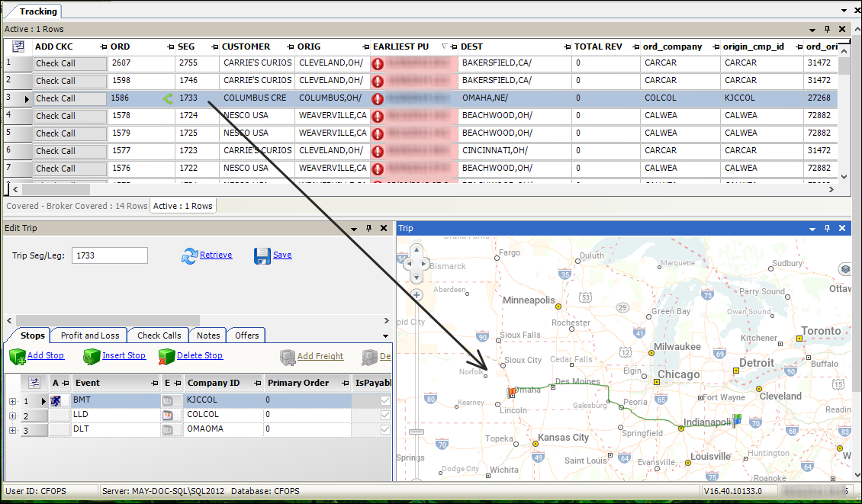
Task: Expand stop row 2 LLD
Action: pos(13,416)
